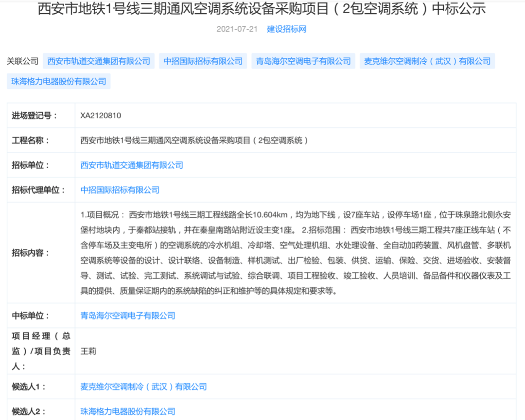
Task: Click the 关联公司 section label
Action: 20,61
